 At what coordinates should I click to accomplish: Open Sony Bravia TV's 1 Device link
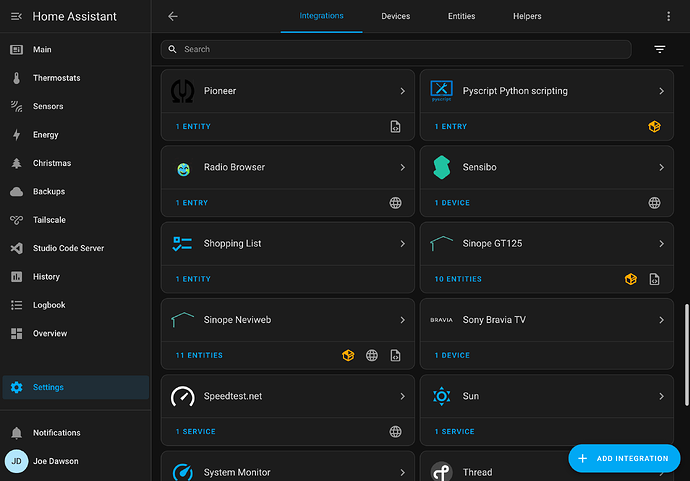(x=452, y=355)
